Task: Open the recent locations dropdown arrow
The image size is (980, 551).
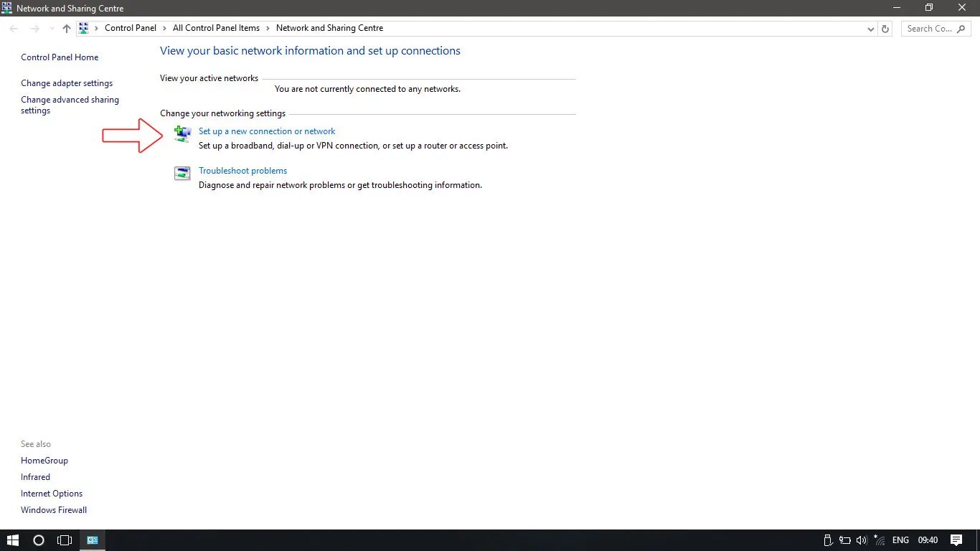Action: coord(52,29)
